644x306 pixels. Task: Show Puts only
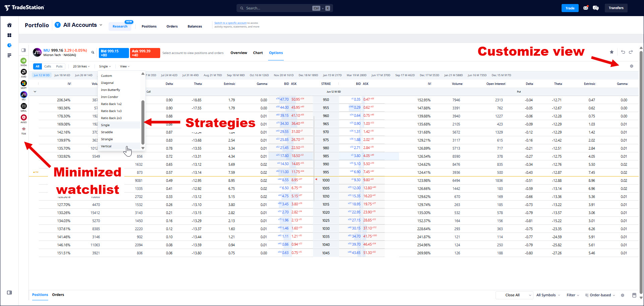click(59, 66)
